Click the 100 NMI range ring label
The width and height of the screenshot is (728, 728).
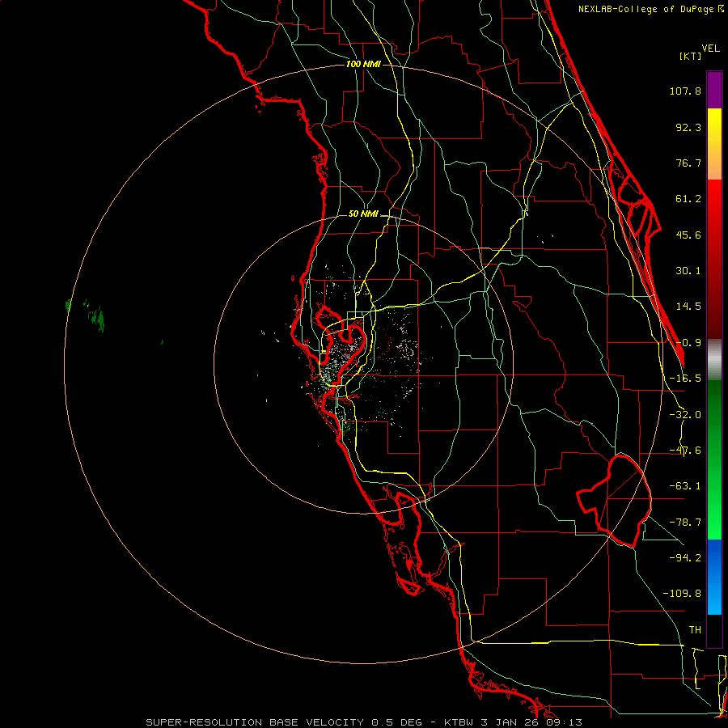363,64
